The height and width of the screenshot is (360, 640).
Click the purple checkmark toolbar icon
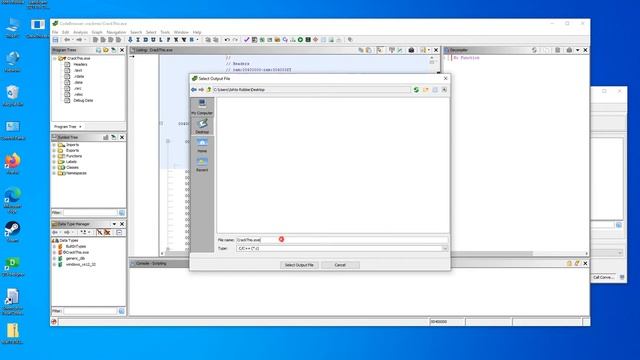(247, 40)
